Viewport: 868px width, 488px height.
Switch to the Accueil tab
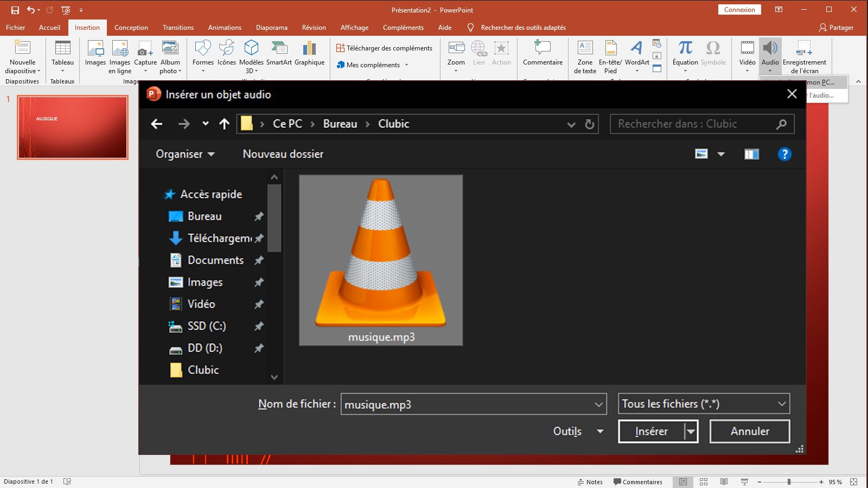click(x=49, y=28)
